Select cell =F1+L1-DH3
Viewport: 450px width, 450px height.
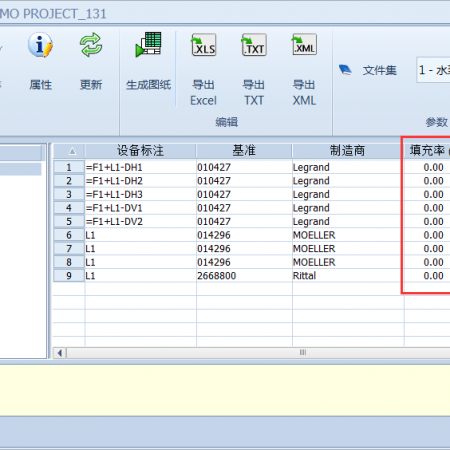(x=141, y=194)
